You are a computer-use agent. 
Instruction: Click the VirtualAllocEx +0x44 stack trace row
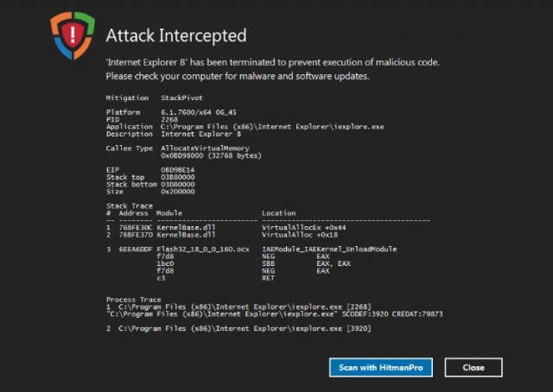coord(226,227)
